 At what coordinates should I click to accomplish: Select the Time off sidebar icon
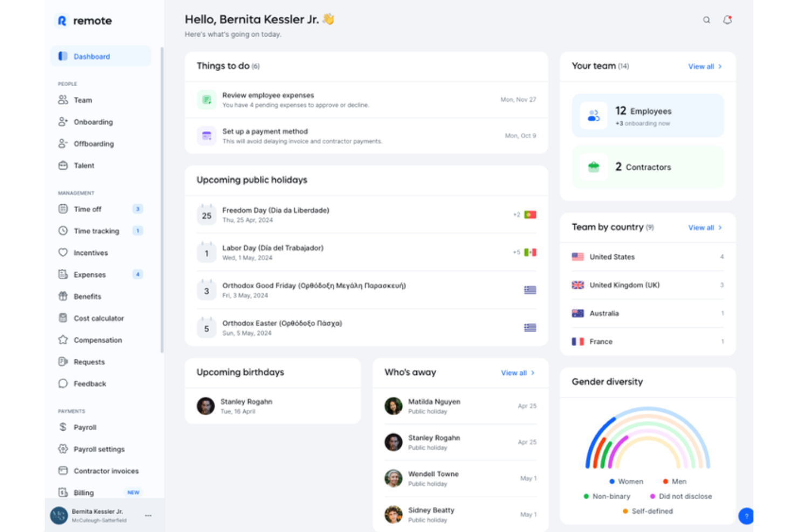click(63, 209)
